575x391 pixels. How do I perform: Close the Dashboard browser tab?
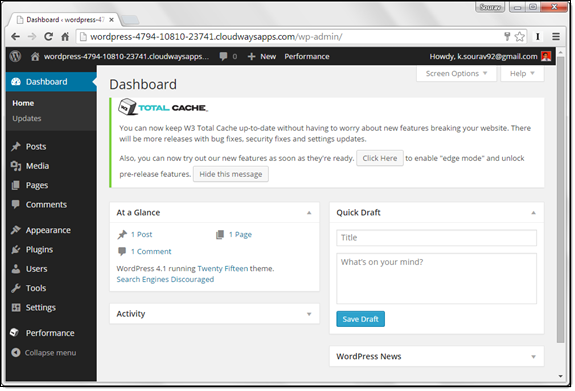111,20
